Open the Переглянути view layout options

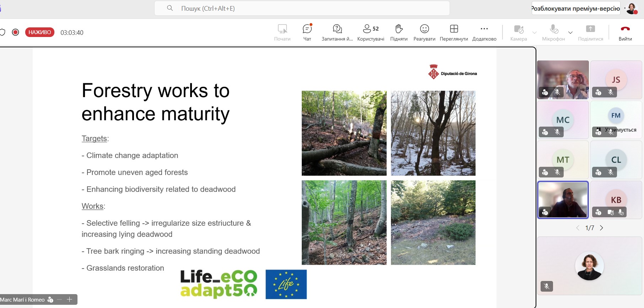[x=454, y=29]
